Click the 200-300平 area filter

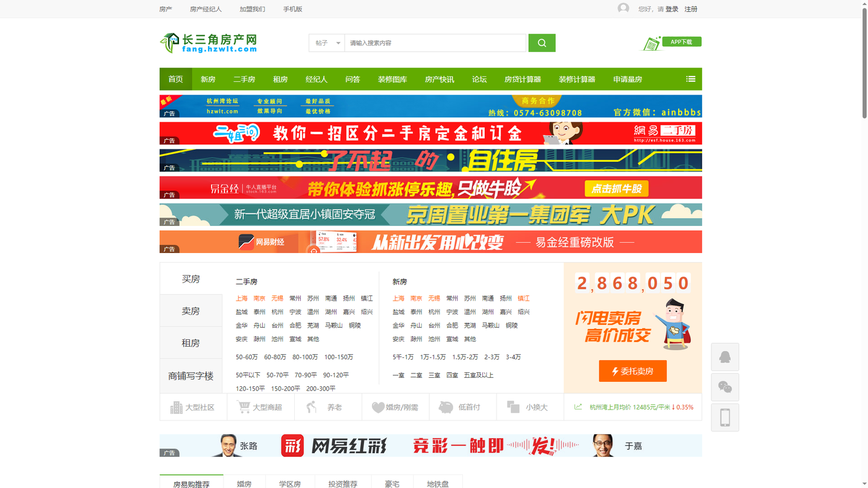321,389
